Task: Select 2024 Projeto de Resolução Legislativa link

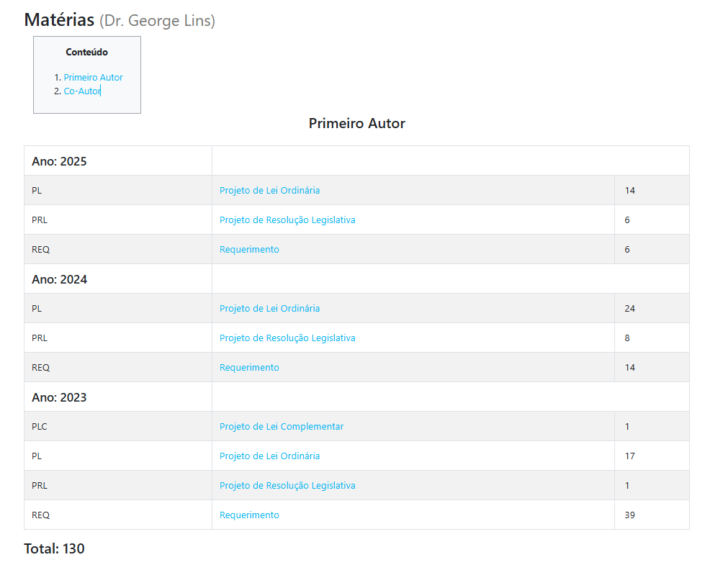Action: pyautogui.click(x=287, y=338)
